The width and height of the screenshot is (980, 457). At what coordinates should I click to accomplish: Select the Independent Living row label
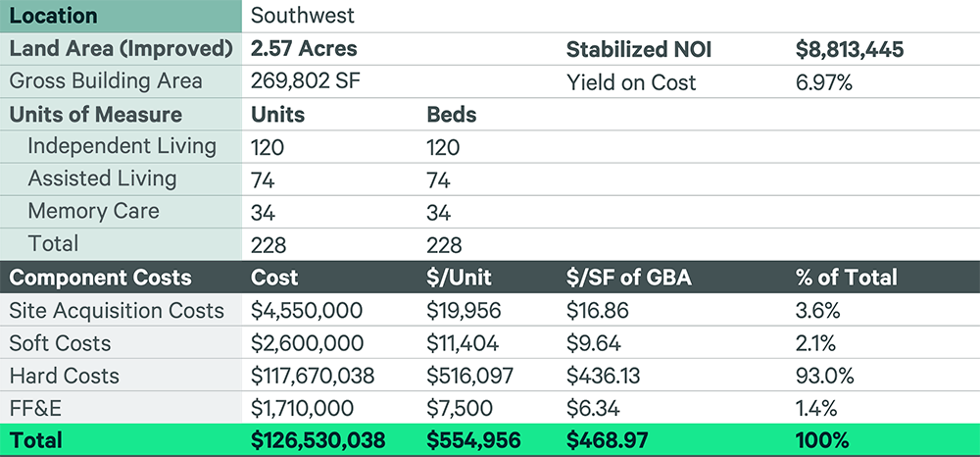[x=122, y=147]
